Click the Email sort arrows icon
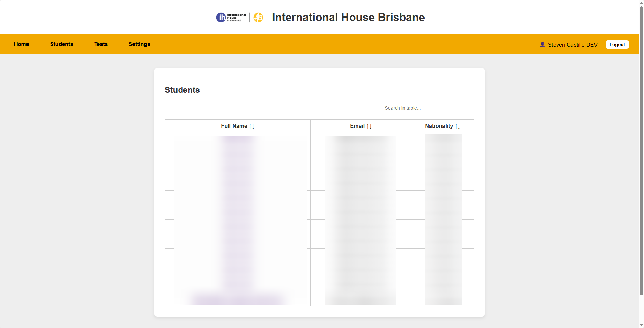The width and height of the screenshot is (644, 328). coord(369,127)
